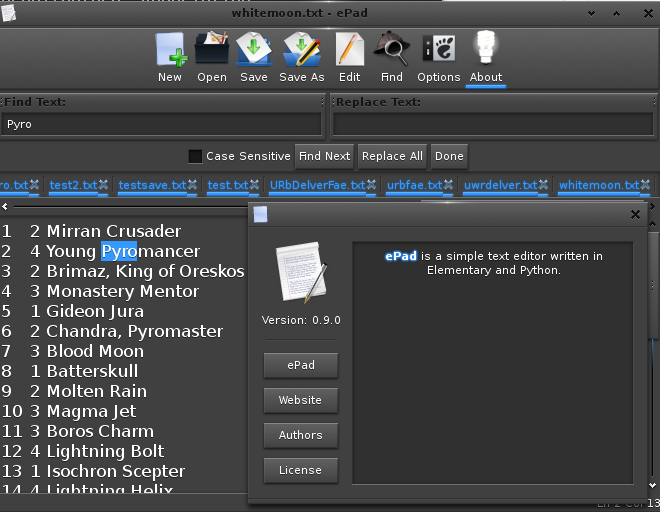Click the Find Text input field
660x512 pixels.
click(x=162, y=124)
